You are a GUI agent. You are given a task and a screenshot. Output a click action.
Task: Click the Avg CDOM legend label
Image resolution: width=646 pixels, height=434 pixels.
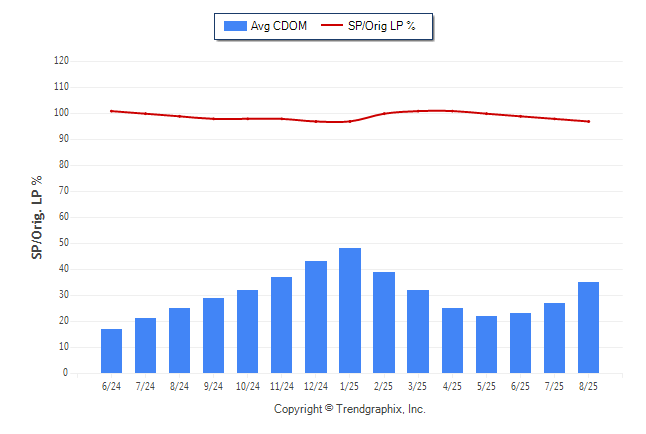click(x=279, y=26)
